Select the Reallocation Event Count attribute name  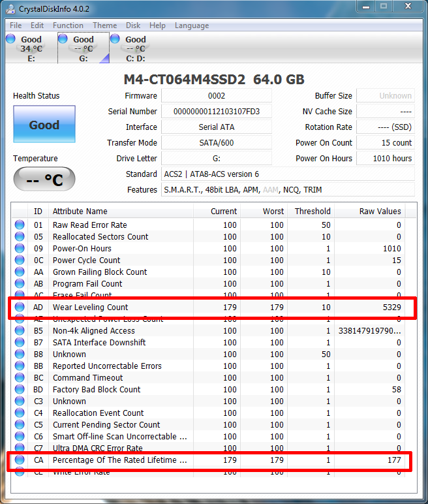point(98,413)
